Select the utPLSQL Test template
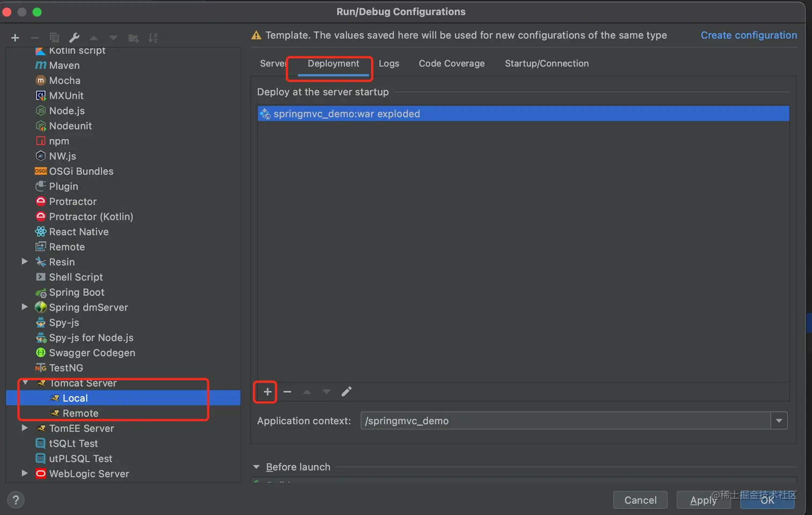This screenshot has height=515, width=812. point(81,459)
